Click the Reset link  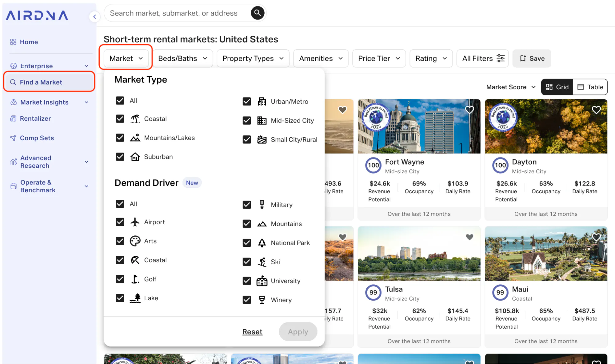252,332
